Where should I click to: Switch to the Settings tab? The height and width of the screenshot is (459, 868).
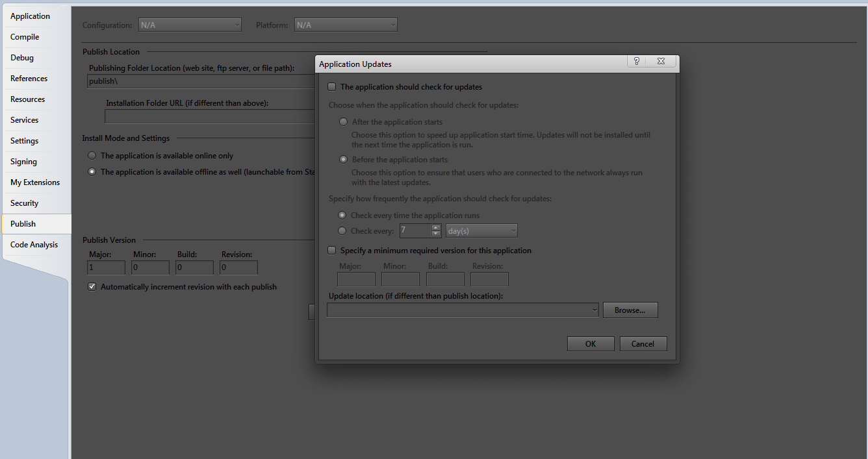pos(25,141)
